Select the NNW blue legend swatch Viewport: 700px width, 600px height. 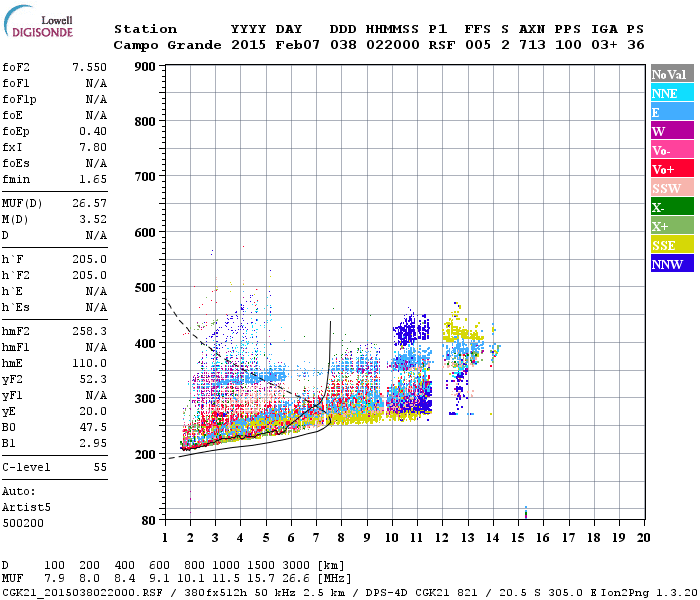coord(672,263)
